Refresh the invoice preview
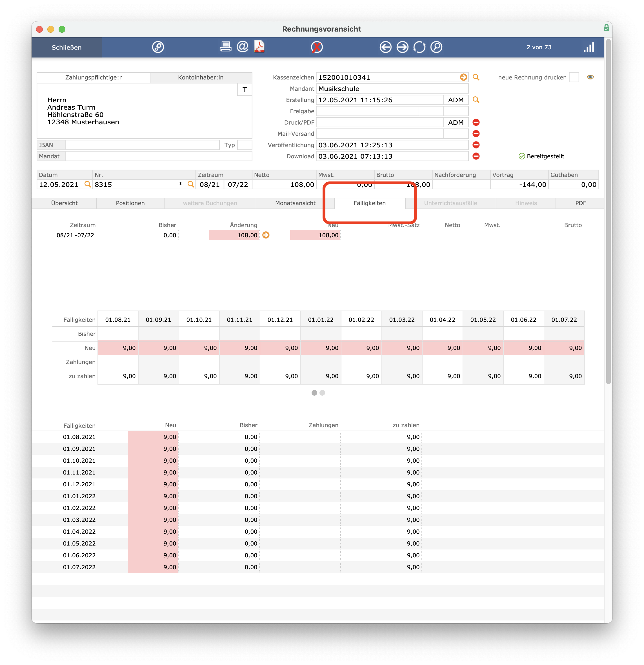644x665 pixels. [419, 47]
